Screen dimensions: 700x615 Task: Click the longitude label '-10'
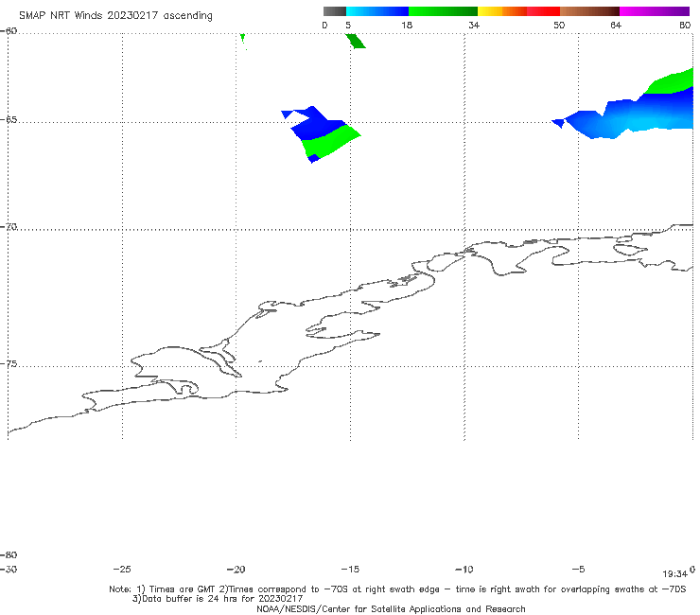(x=464, y=569)
